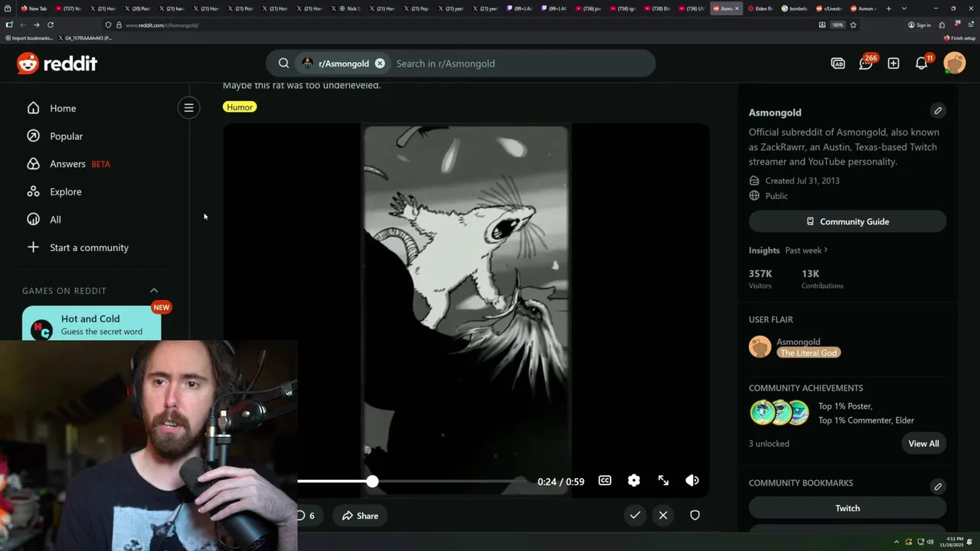
Task: Reload the page
Action: coord(51,24)
